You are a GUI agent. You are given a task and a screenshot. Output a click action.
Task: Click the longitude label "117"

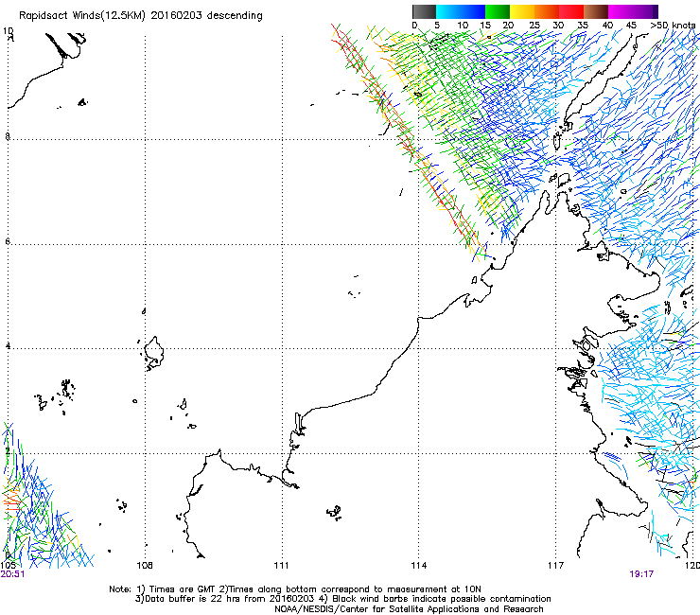[556, 566]
